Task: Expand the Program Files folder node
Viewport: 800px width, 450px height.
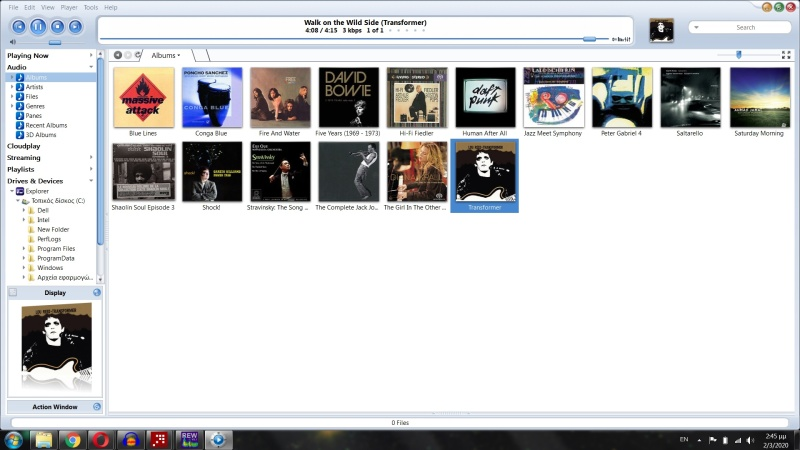Action: [x=23, y=248]
